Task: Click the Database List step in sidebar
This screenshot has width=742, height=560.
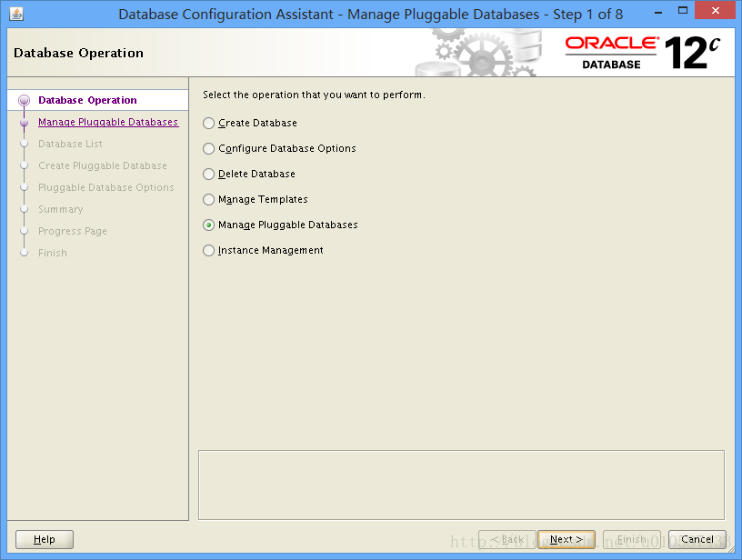Action: click(71, 144)
